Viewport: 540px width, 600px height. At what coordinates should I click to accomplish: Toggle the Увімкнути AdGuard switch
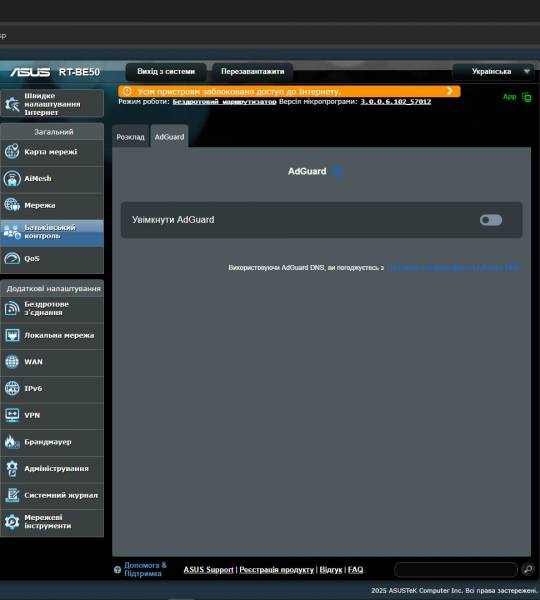point(491,220)
